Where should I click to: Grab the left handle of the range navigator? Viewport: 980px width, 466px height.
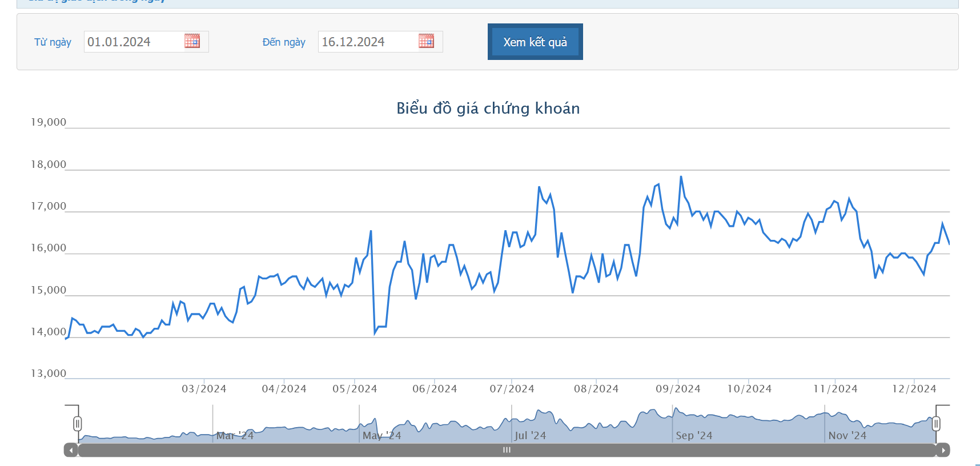click(78, 424)
